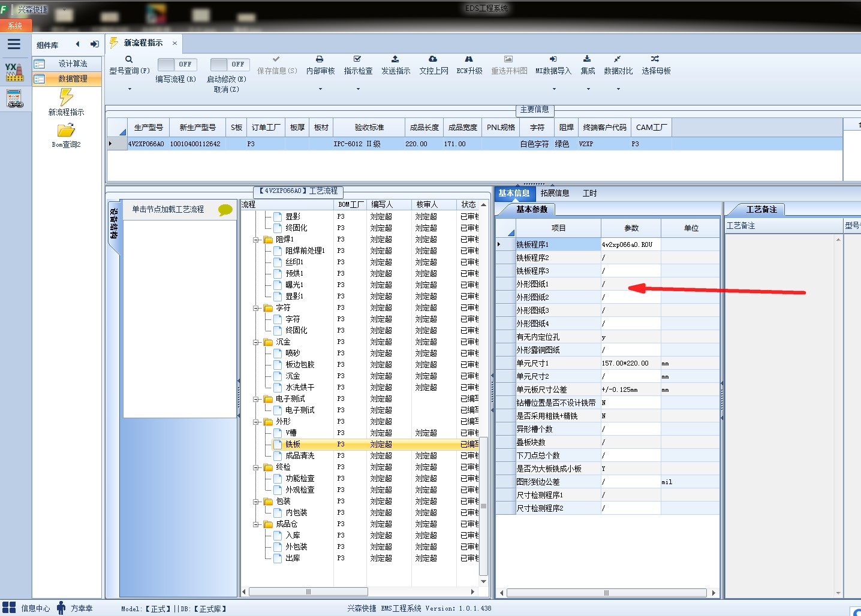Click 文控上网 cloud upload icon
Image resolution: width=861 pixels, height=616 pixels.
[x=433, y=59]
